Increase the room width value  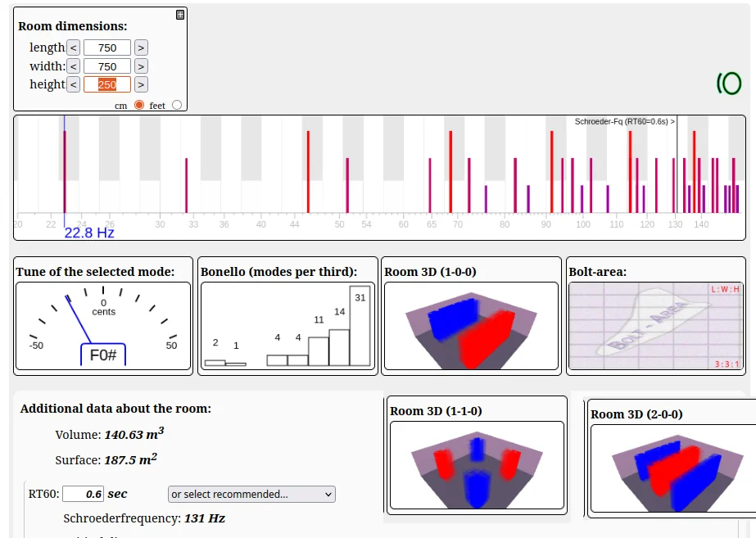141,66
